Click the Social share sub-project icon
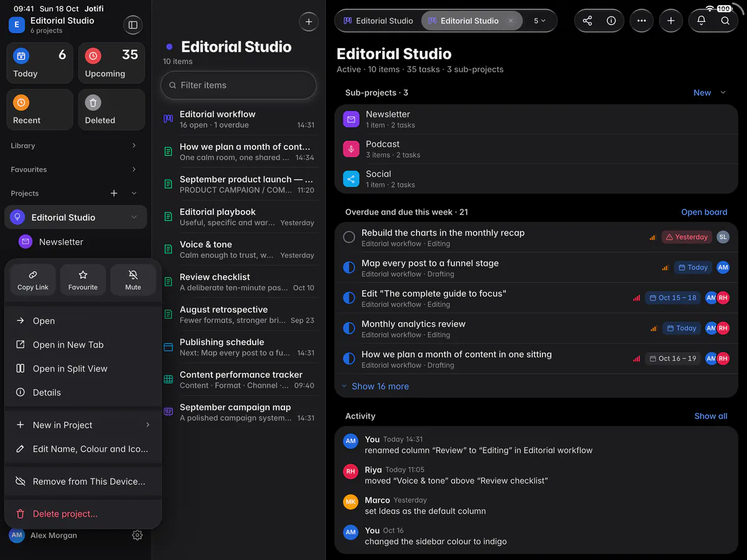Image resolution: width=747 pixels, height=560 pixels. click(x=352, y=179)
